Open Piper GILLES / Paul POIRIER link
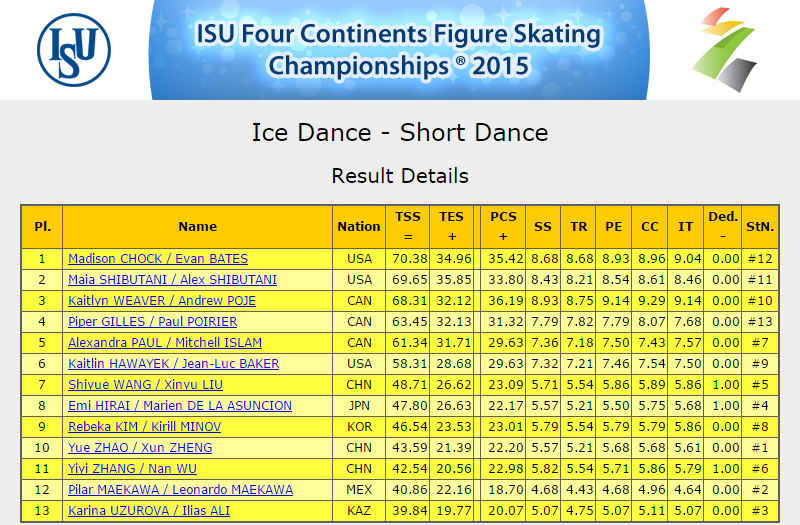This screenshot has height=525, width=800. (153, 321)
